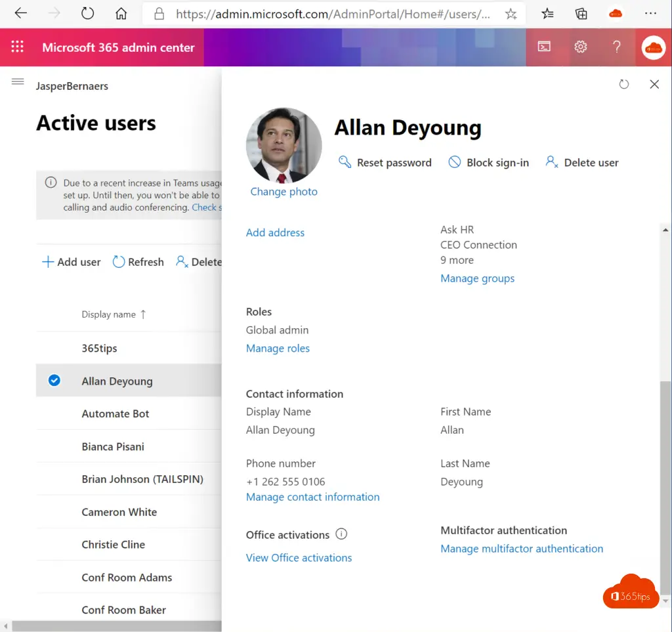Viewport: 672px width, 632px height.
Task: Click Refresh in the users toolbar
Action: 138,262
